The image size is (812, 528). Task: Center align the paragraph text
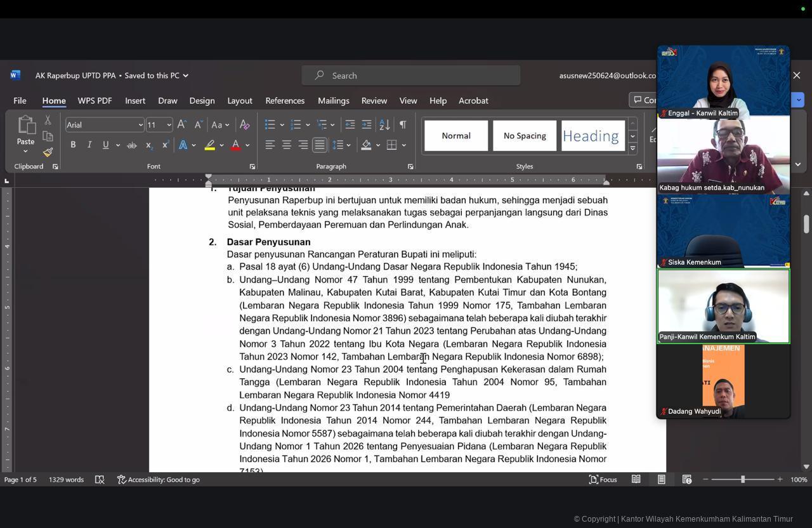click(x=287, y=145)
